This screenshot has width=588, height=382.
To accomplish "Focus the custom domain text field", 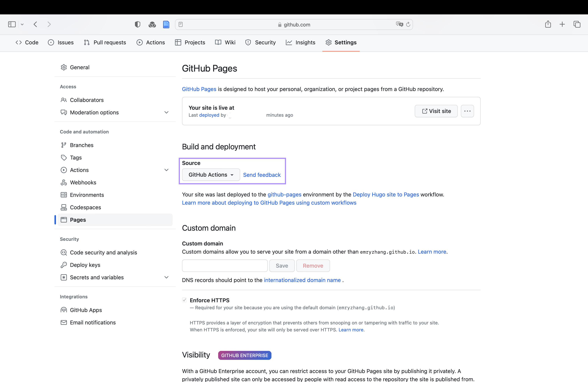I will 225,266.
